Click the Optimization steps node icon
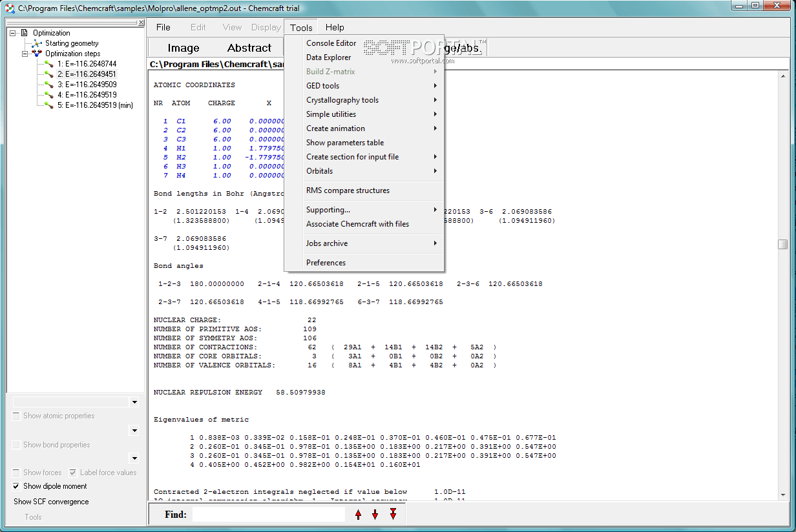The height and width of the screenshot is (532, 796). tap(37, 54)
